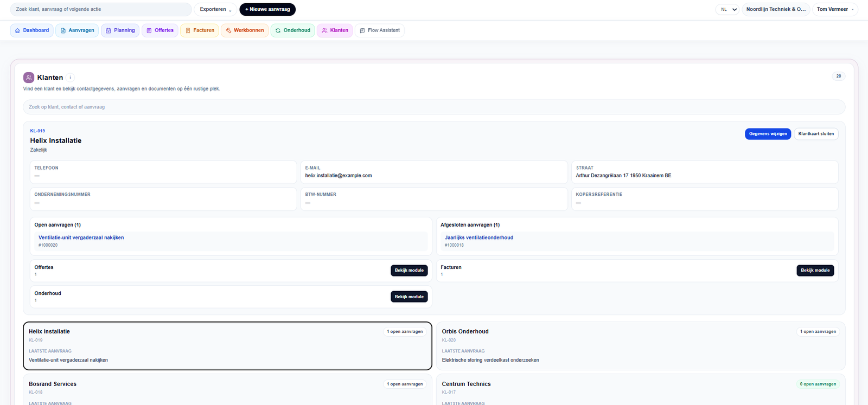Screen dimensions: 868x405
Task: Open the Noordlijn Techniek company switcher
Action: tap(776, 9)
